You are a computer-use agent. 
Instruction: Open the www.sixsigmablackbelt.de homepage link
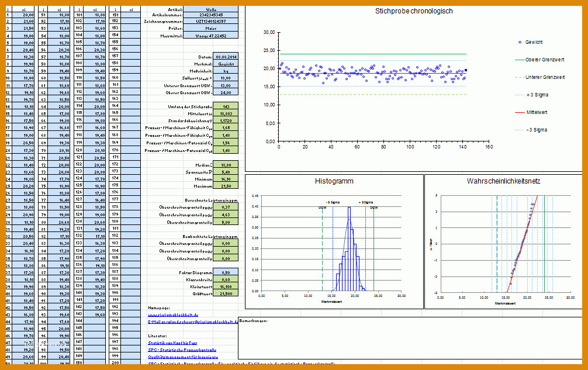tap(173, 315)
